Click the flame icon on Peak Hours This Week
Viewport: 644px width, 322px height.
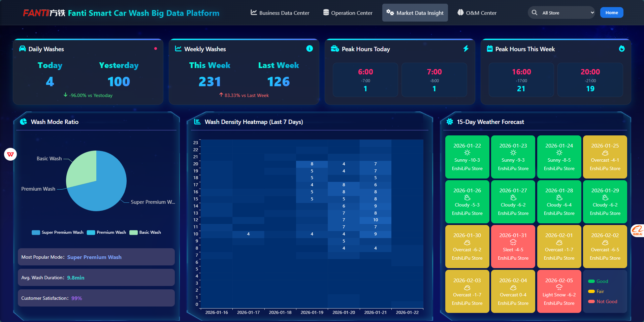tap(621, 49)
